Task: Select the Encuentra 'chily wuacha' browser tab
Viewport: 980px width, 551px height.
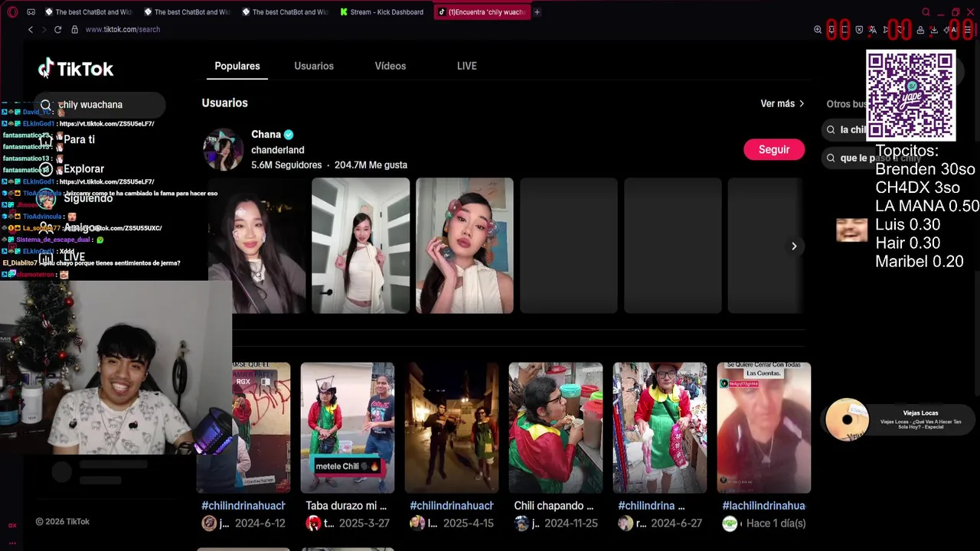Action: coord(482,12)
